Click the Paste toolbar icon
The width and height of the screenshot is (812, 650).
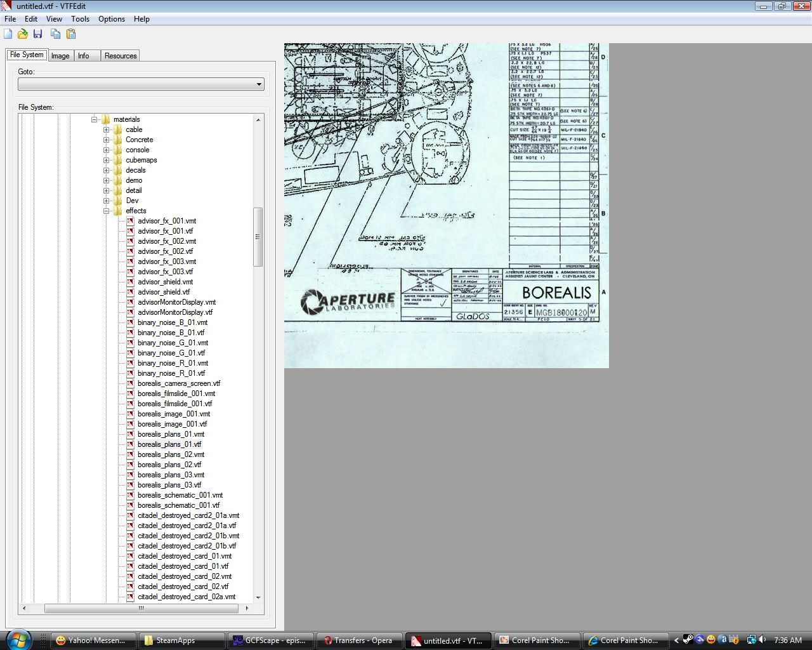(x=71, y=34)
